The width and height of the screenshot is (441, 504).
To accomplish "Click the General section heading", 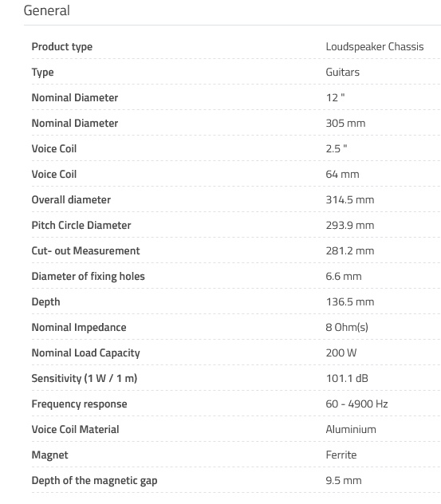I will [x=46, y=10].
